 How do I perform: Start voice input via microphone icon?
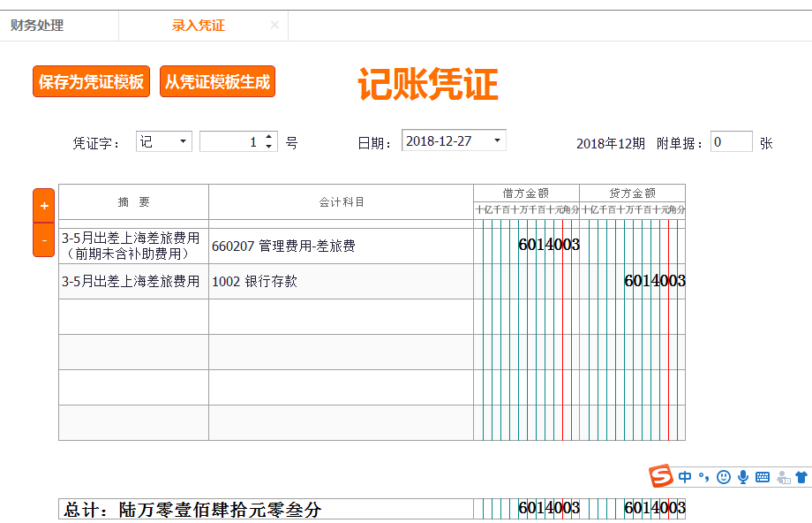743,477
